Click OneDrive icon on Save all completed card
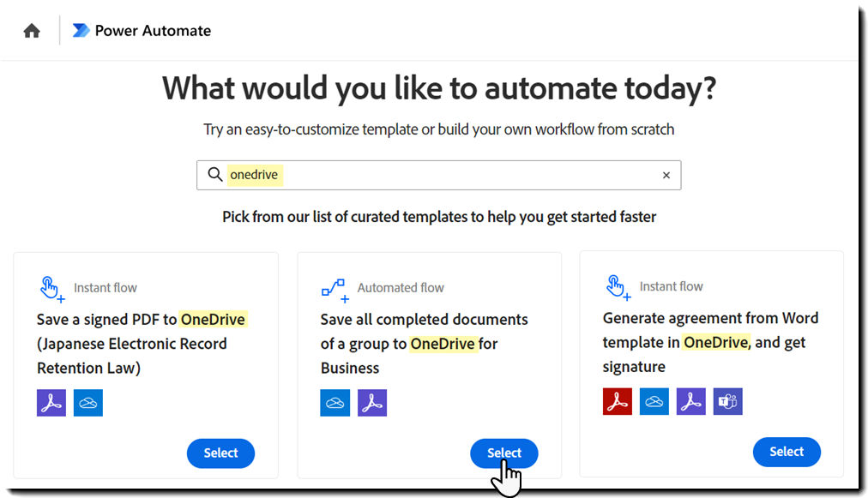 coord(335,402)
